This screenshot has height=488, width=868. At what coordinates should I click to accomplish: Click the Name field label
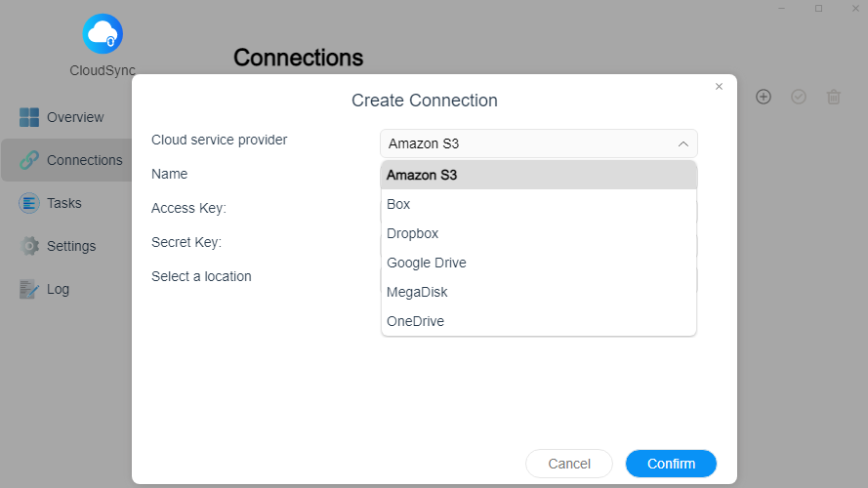pyautogui.click(x=169, y=174)
